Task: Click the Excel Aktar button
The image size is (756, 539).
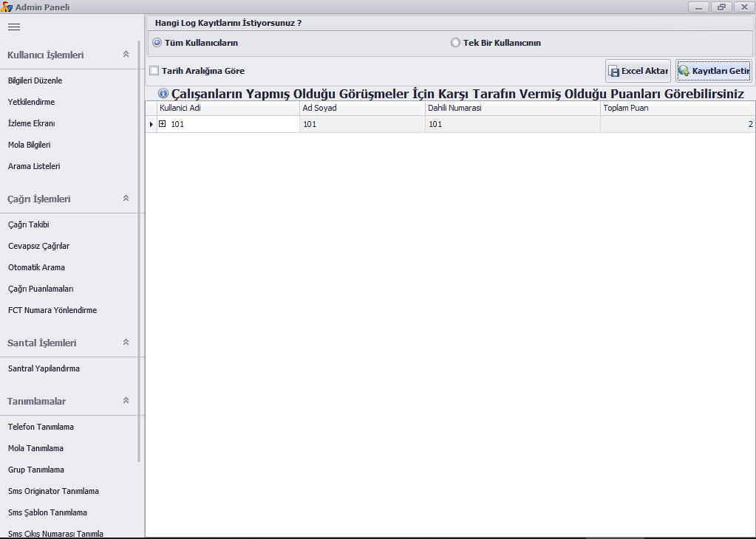Action: click(638, 71)
